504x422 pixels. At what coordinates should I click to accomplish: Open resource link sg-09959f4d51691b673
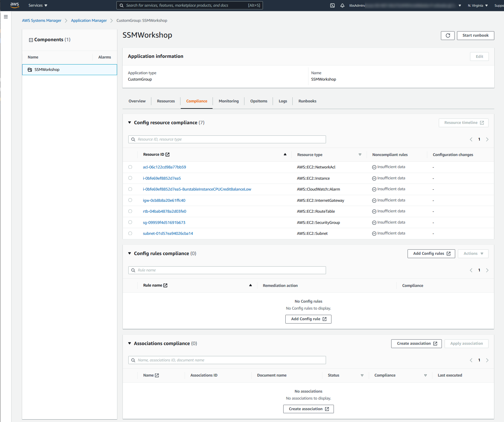[x=164, y=223]
